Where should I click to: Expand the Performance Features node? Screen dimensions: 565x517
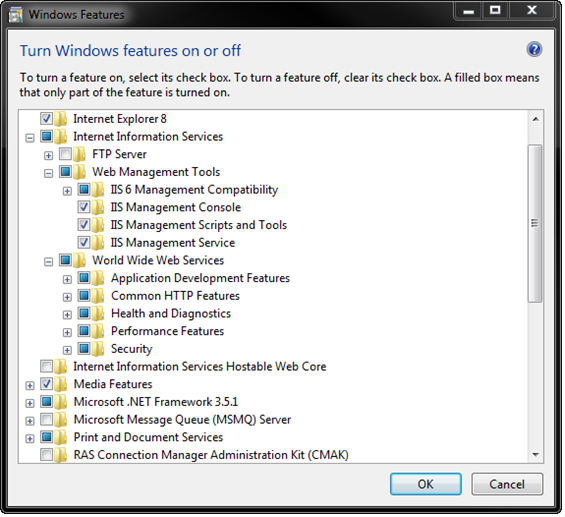(x=67, y=332)
